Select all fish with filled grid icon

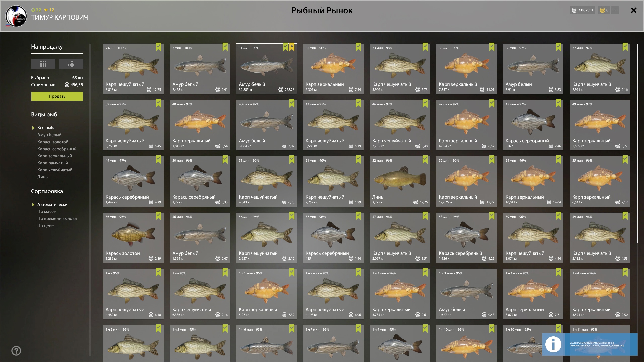pyautogui.click(x=43, y=64)
